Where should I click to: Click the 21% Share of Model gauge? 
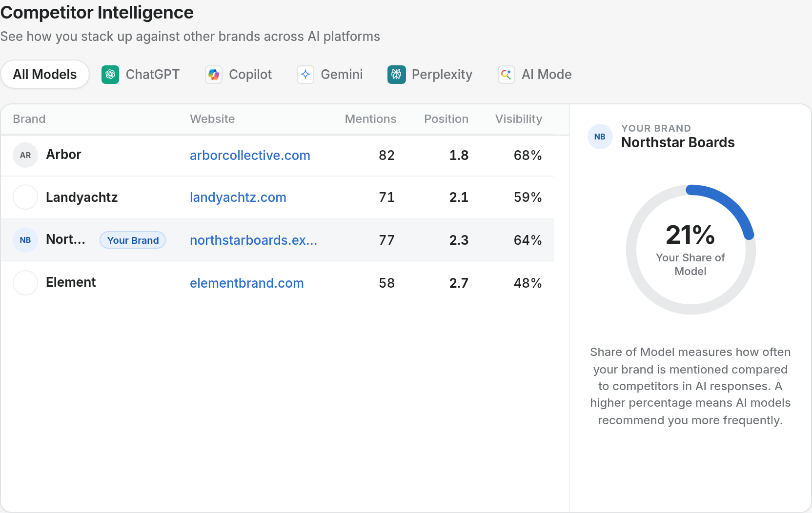690,250
